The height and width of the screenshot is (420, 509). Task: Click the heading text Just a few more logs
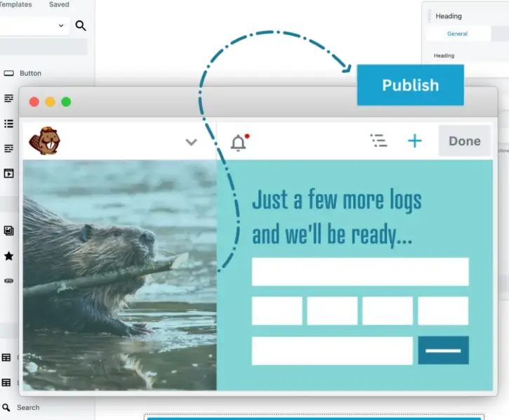point(336,199)
